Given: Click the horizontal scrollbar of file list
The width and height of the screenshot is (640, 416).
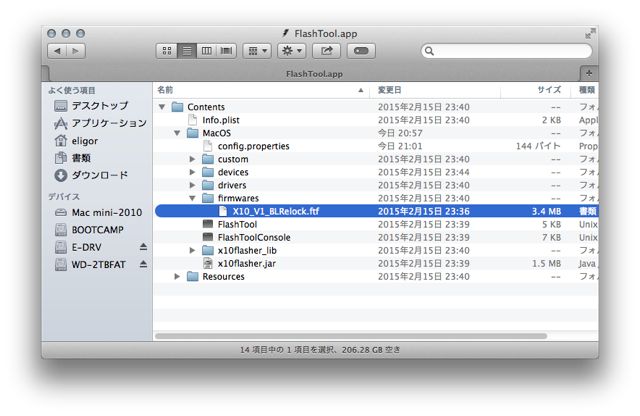Looking at the screenshot, I should pos(351,336).
